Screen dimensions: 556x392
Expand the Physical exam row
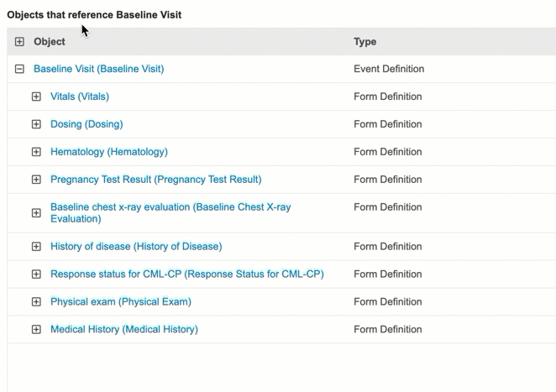tap(36, 302)
